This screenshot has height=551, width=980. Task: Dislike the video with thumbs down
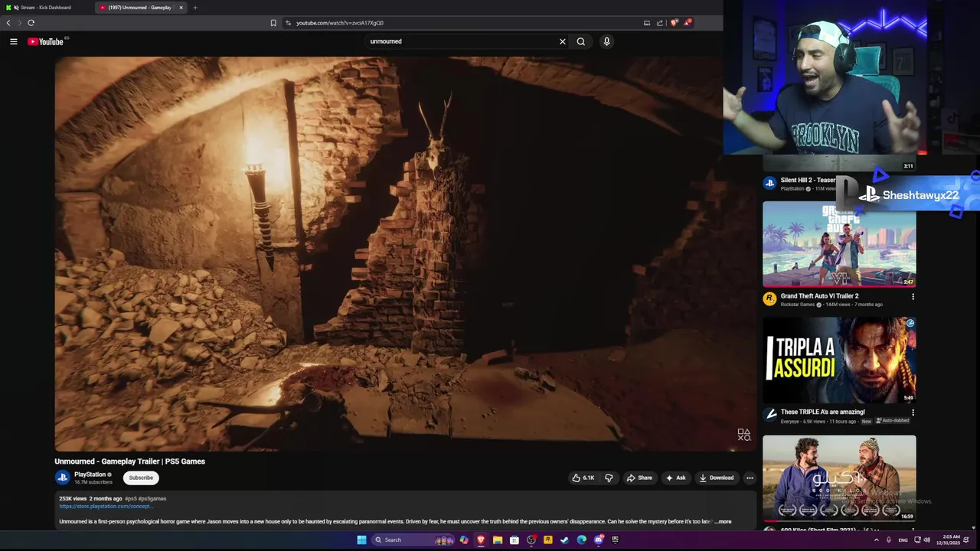609,478
